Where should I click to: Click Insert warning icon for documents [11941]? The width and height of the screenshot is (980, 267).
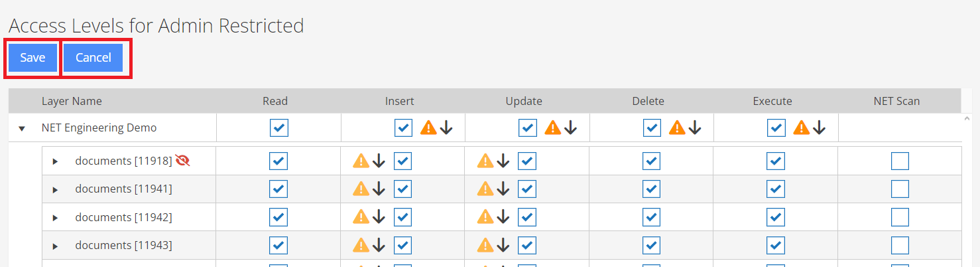point(361,189)
